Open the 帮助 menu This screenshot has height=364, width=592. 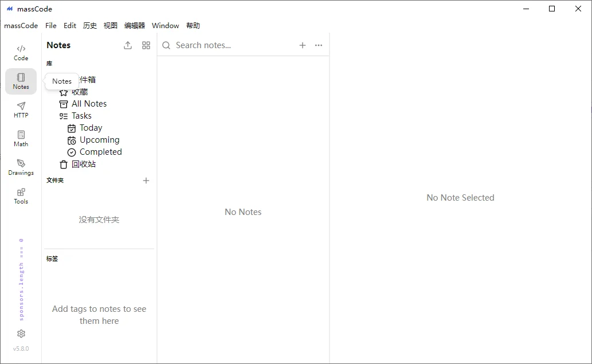(x=193, y=26)
